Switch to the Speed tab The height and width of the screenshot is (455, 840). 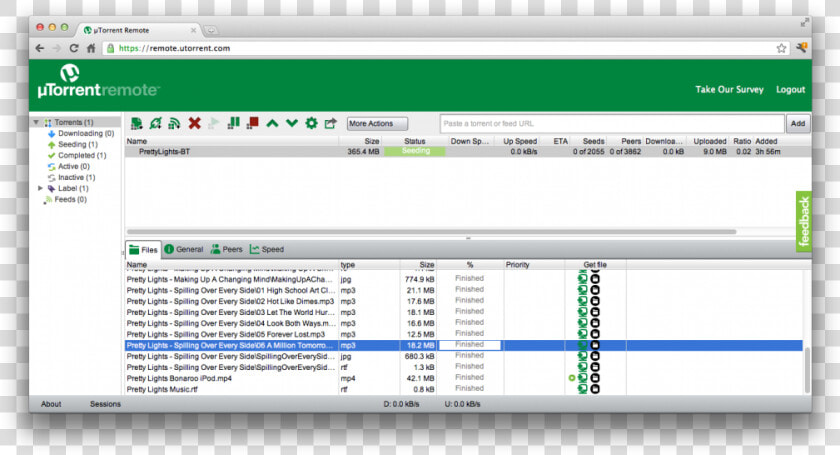click(267, 249)
